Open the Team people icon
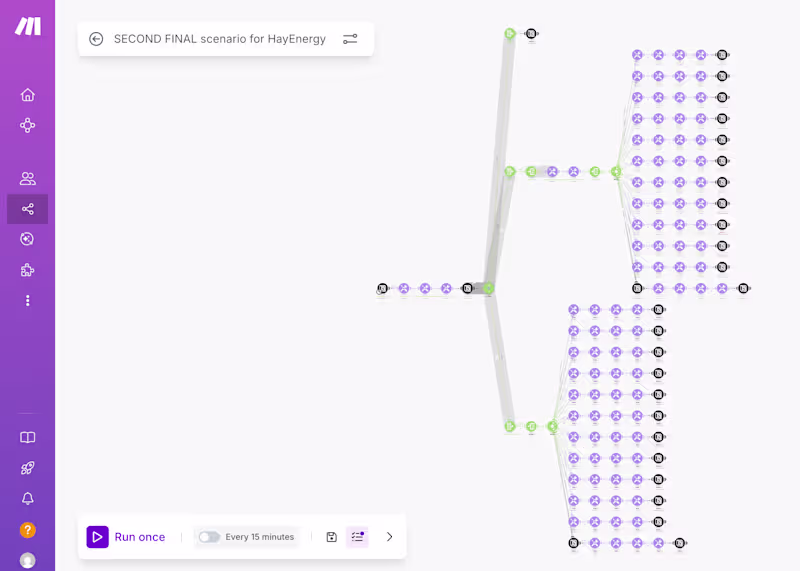The image size is (800, 571). 28,179
